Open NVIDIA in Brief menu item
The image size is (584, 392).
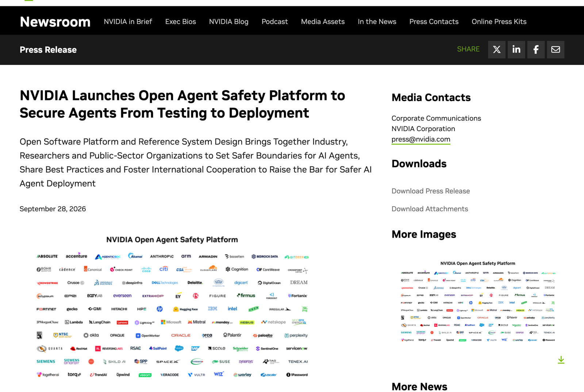[x=128, y=22]
